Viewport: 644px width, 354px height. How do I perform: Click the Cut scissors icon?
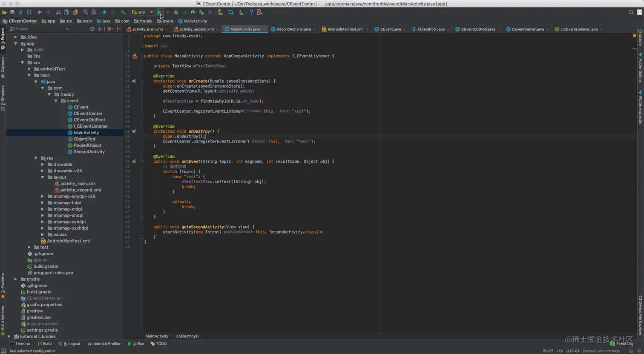(x=58, y=12)
